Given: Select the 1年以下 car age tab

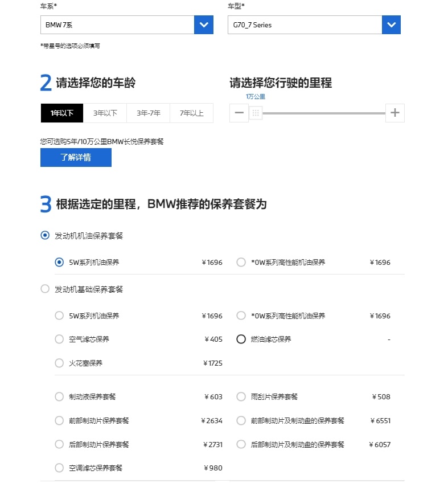Looking at the screenshot, I should 62,113.
